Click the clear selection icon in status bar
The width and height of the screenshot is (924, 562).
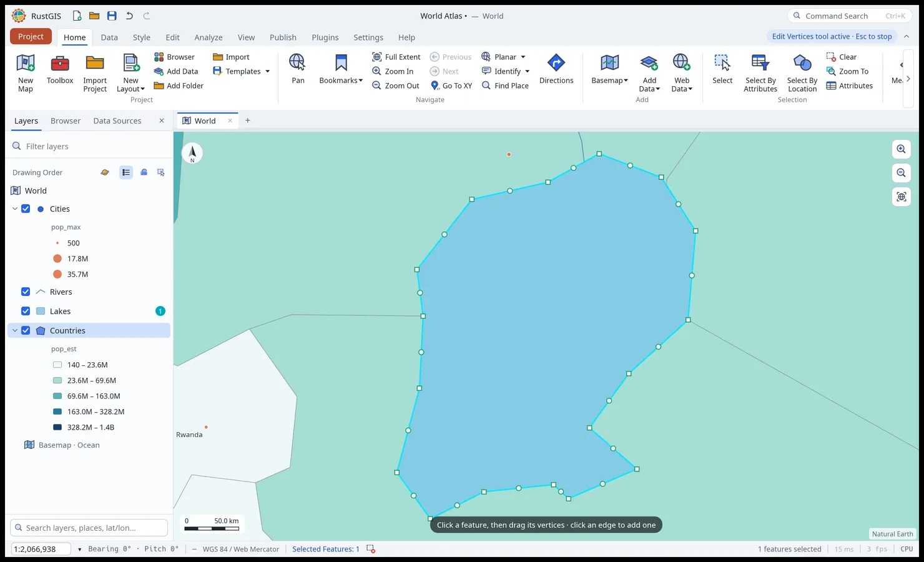point(371,549)
